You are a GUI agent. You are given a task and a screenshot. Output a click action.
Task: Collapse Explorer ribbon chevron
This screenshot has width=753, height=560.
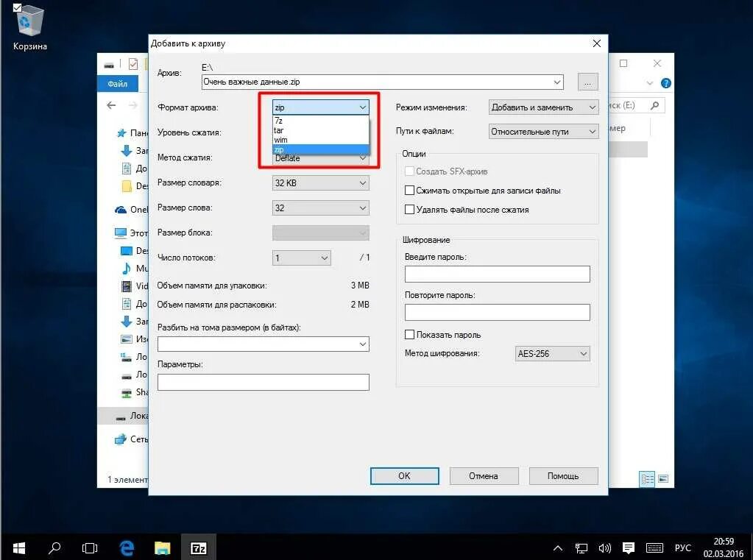click(x=650, y=83)
